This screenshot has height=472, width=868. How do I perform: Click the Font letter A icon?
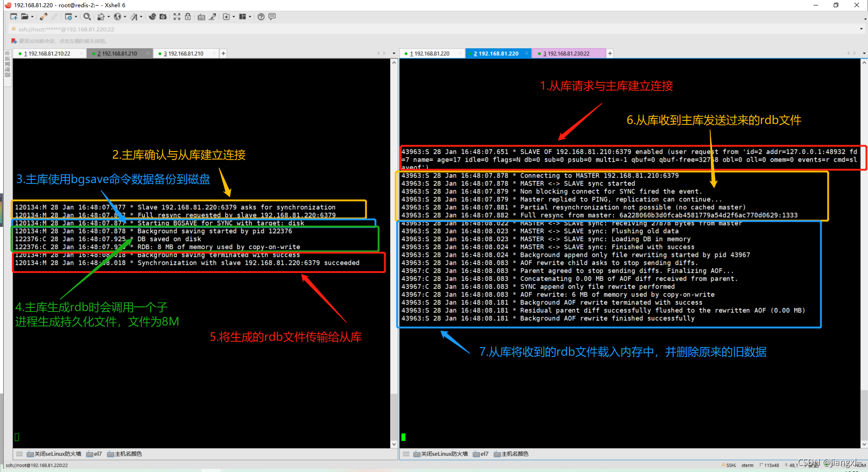[134, 17]
